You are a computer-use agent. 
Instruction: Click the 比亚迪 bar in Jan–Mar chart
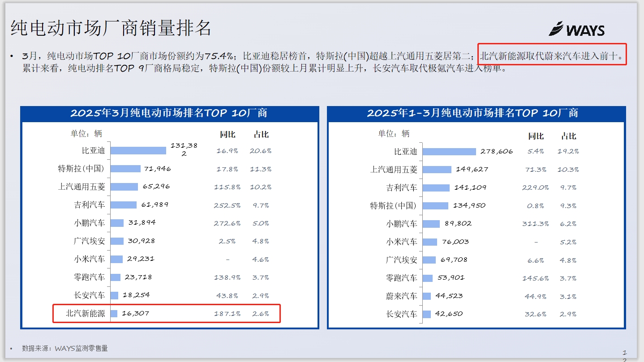tap(449, 152)
